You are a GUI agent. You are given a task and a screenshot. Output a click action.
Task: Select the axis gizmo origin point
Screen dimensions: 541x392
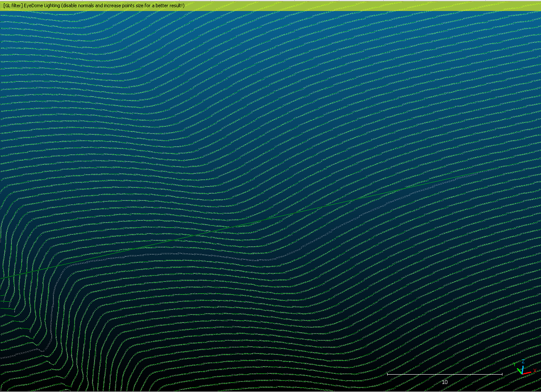coord(522,374)
